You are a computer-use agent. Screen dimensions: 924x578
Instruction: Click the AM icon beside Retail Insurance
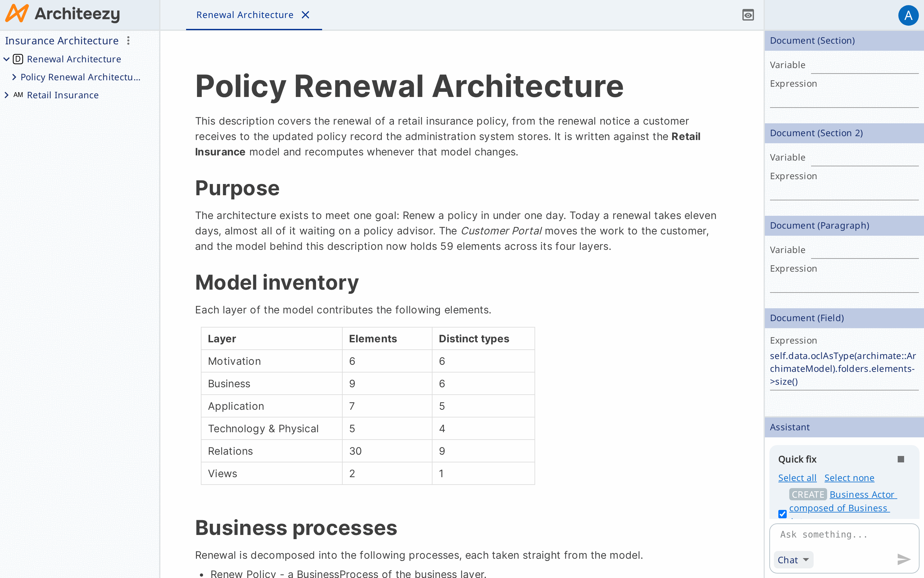pyautogui.click(x=18, y=95)
